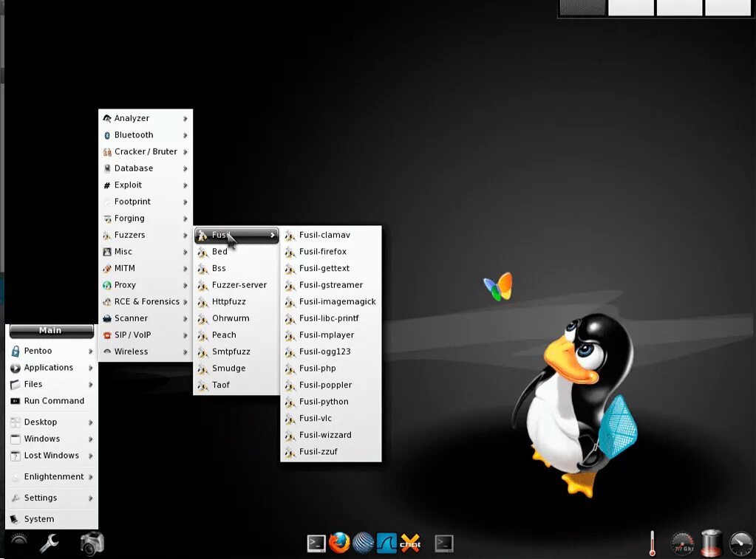Click the Run Command icon

(x=16, y=401)
